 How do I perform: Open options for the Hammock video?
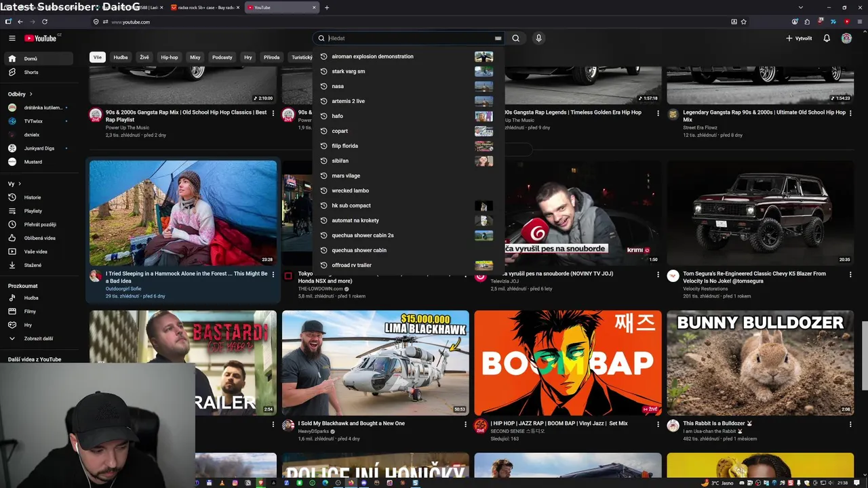pyautogui.click(x=273, y=274)
